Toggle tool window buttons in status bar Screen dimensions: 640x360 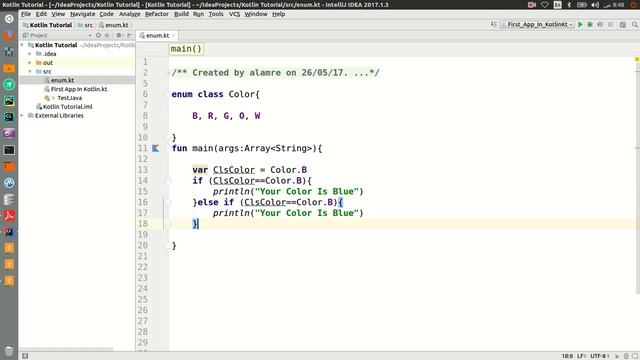tap(25, 356)
